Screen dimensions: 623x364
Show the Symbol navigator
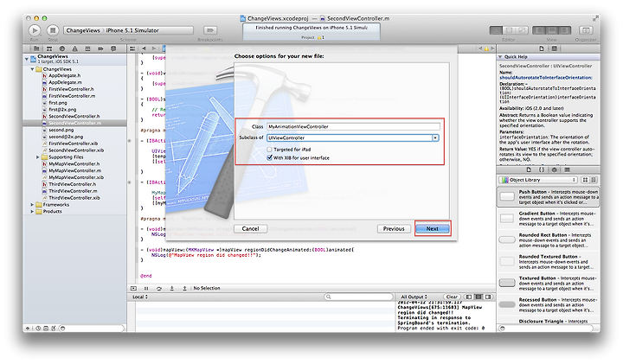49,48
